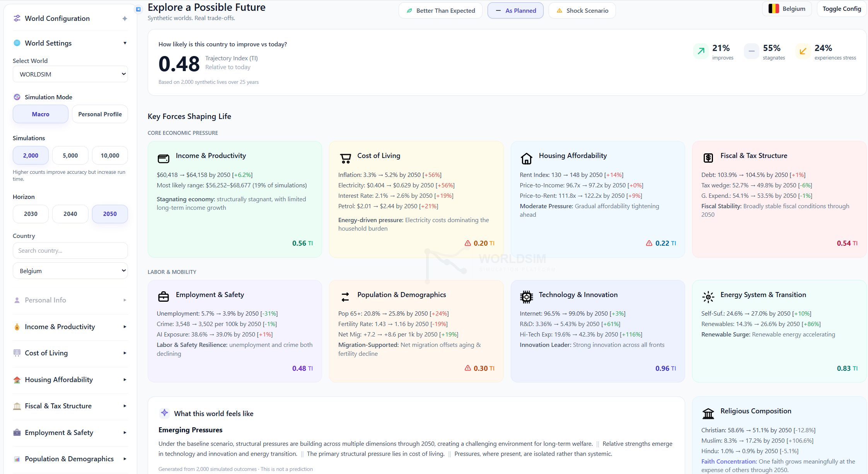868x474 pixels.
Task: Select 10,000 simulations
Action: pos(109,155)
